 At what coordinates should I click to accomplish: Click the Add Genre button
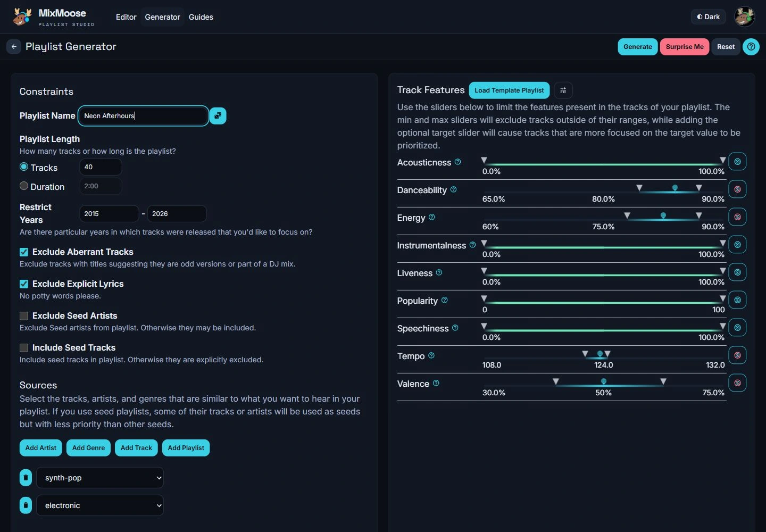point(88,448)
